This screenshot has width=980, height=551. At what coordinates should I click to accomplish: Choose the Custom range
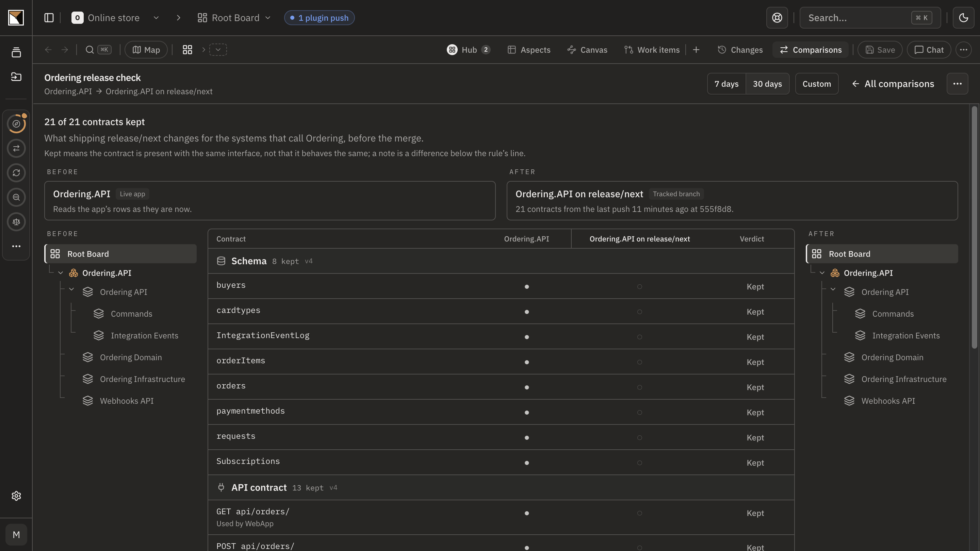816,84
